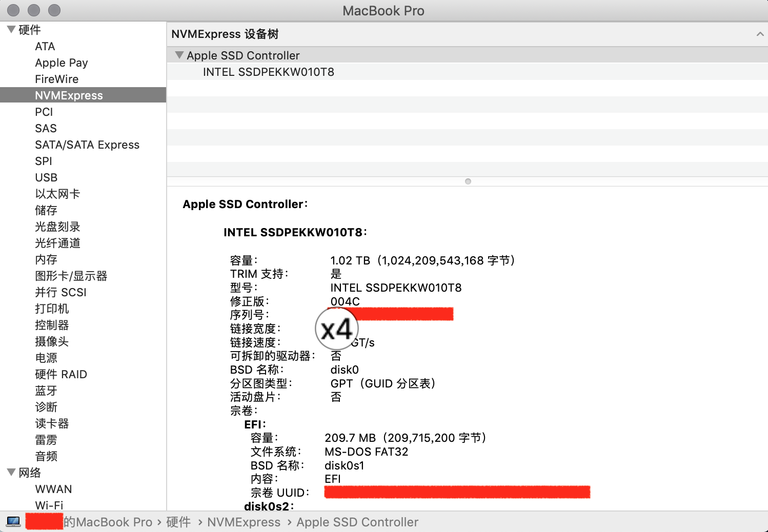This screenshot has height=532, width=768.
Task: Click the EFI volume heading
Action: 255,424
